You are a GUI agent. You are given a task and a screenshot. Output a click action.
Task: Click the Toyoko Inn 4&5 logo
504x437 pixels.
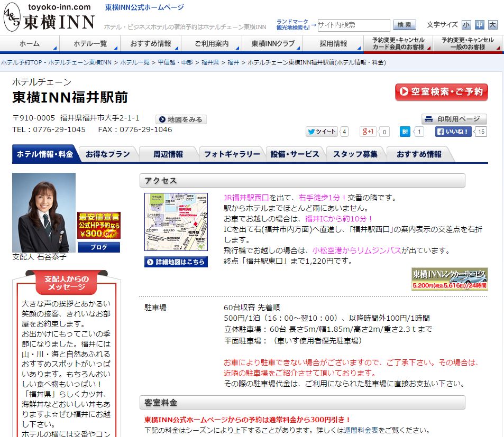pos(49,17)
